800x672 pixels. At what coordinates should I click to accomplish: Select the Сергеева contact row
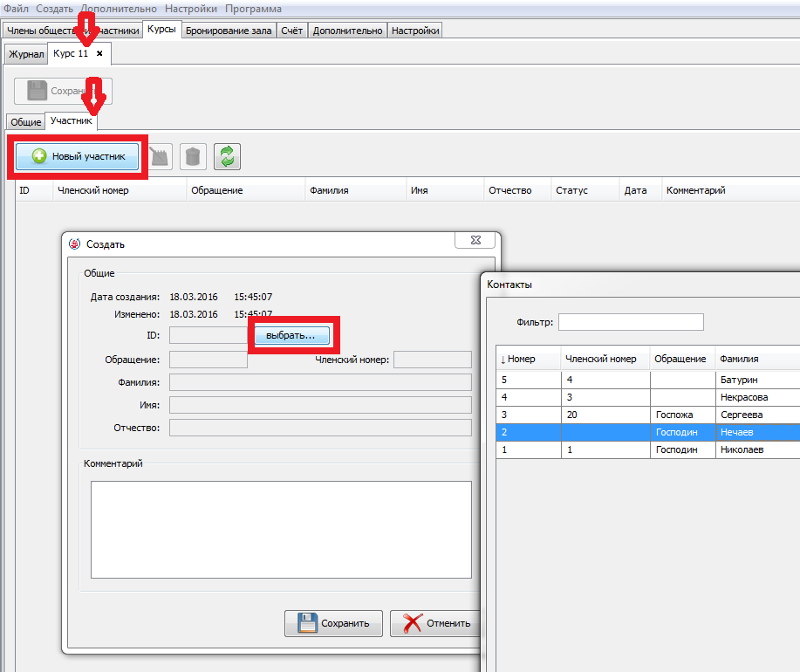648,415
